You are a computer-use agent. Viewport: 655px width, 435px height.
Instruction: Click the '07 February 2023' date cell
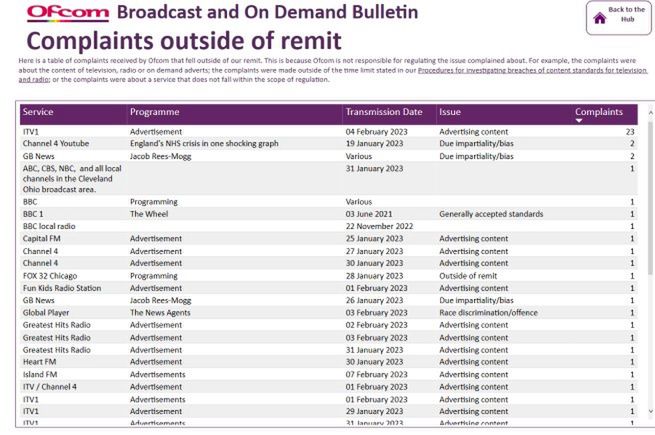[x=376, y=374]
